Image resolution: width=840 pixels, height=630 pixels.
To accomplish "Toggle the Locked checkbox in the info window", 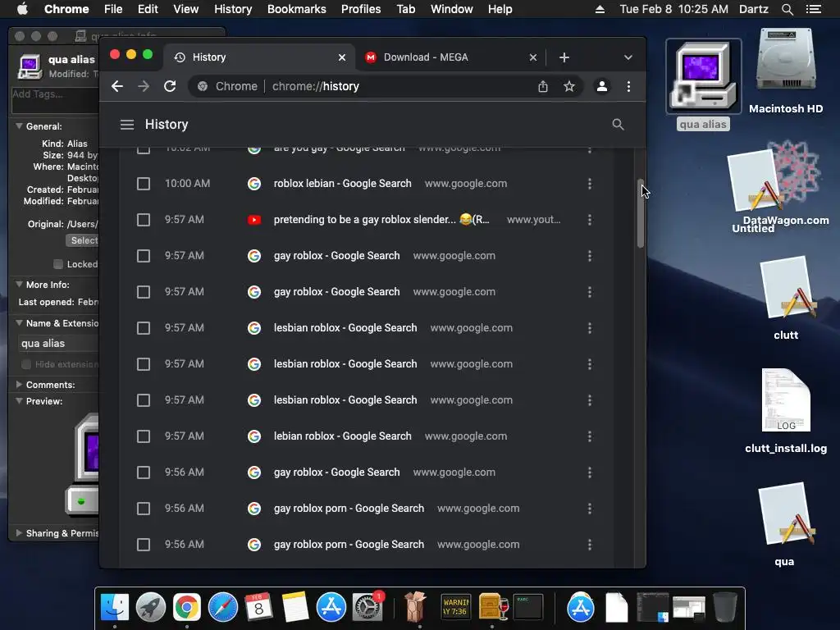I will (58, 264).
